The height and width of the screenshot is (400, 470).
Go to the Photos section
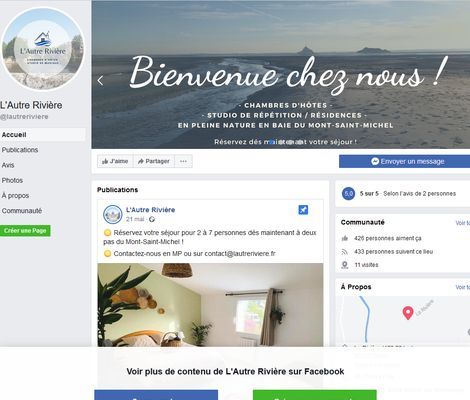click(x=12, y=180)
